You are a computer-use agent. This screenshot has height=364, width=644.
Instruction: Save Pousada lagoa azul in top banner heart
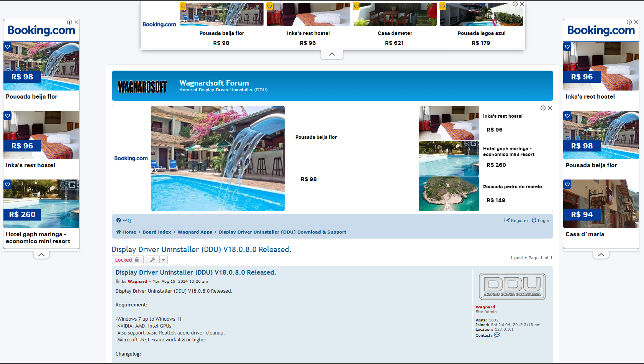443,7
